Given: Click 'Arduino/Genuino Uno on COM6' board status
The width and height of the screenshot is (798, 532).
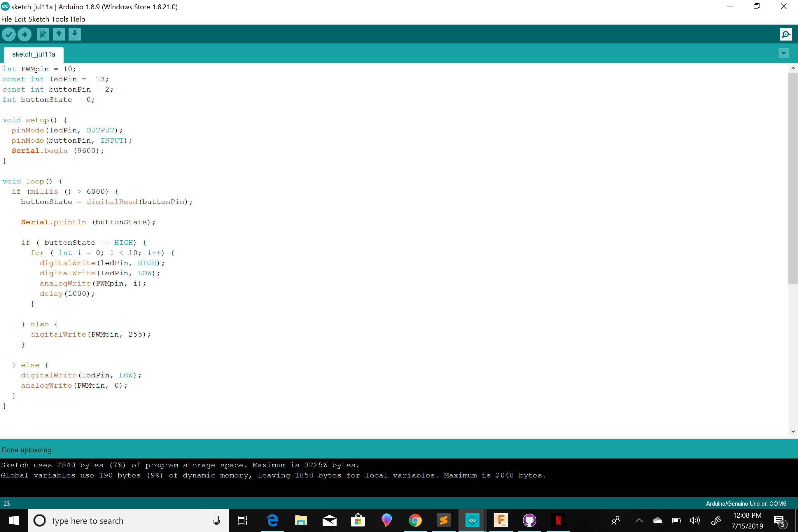Looking at the screenshot, I should click(x=746, y=503).
